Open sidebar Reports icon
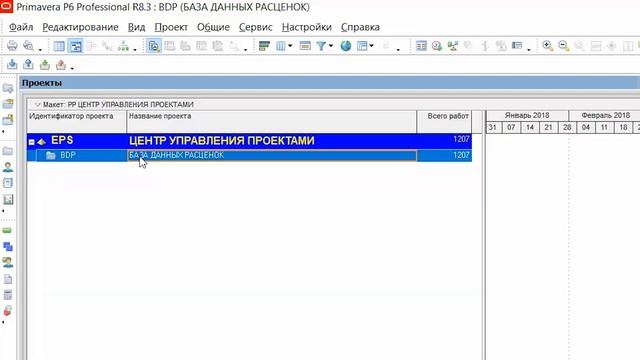 (8, 183)
